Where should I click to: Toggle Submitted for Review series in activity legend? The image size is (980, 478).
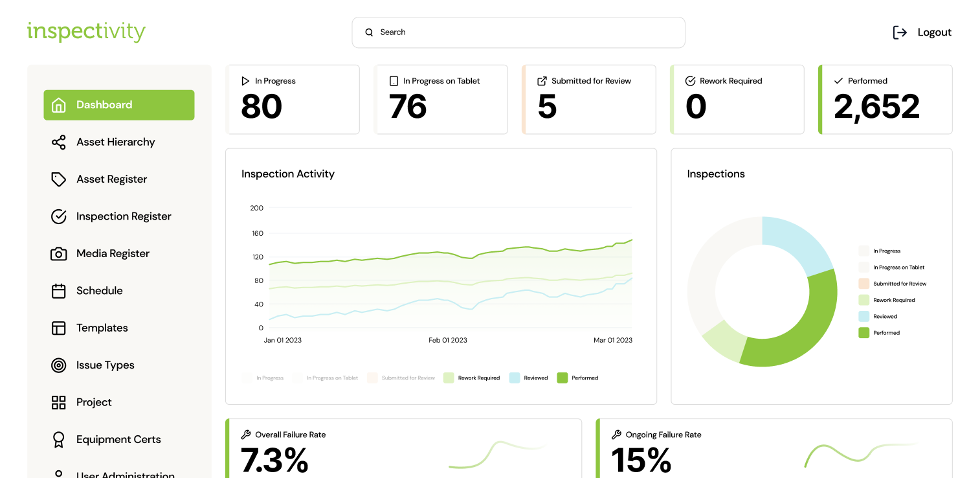[x=401, y=378]
